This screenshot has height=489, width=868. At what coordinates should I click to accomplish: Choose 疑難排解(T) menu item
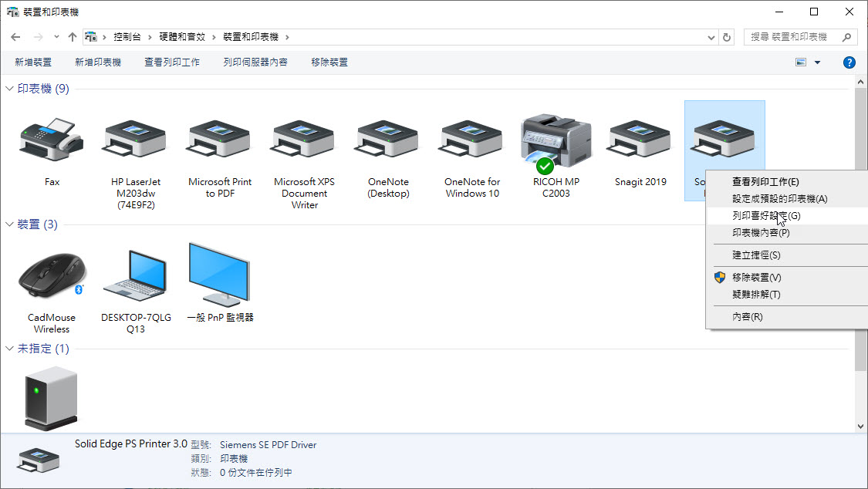787,295
